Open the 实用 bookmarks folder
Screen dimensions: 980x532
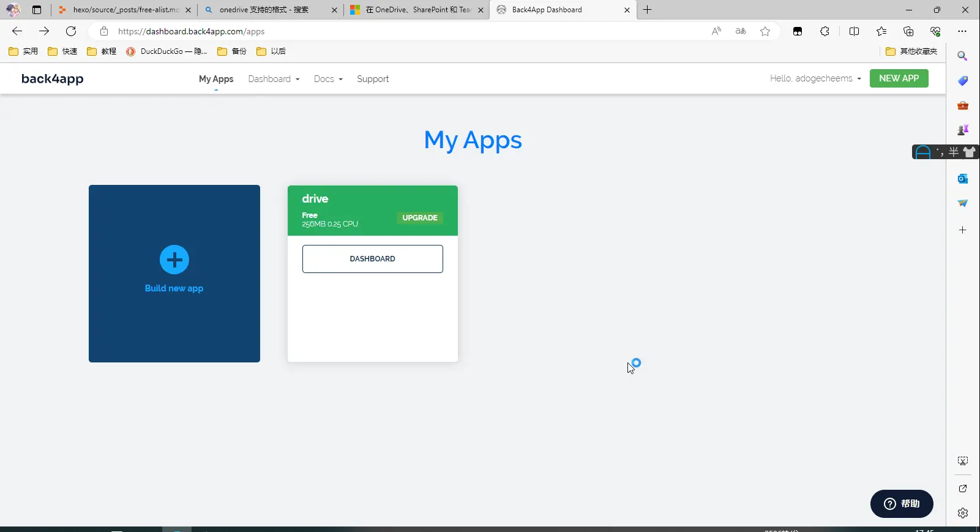[23, 51]
